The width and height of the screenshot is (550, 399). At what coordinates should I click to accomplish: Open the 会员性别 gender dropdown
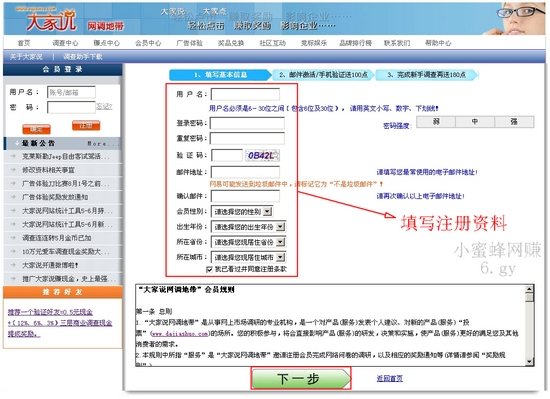[x=242, y=211]
